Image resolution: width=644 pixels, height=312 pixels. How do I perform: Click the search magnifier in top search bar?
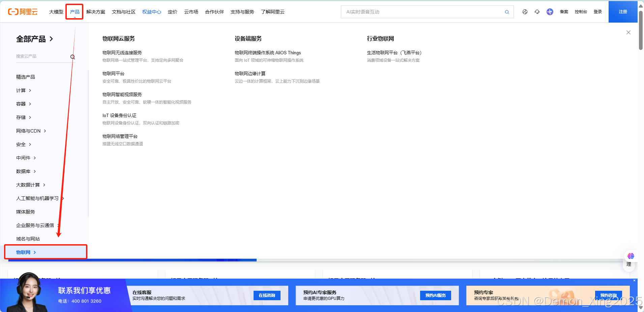[x=507, y=12]
